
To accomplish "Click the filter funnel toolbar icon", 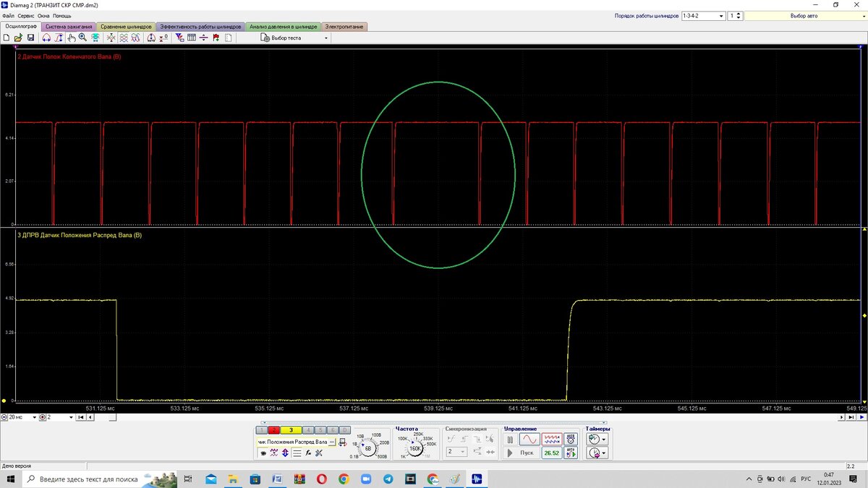I will (179, 38).
